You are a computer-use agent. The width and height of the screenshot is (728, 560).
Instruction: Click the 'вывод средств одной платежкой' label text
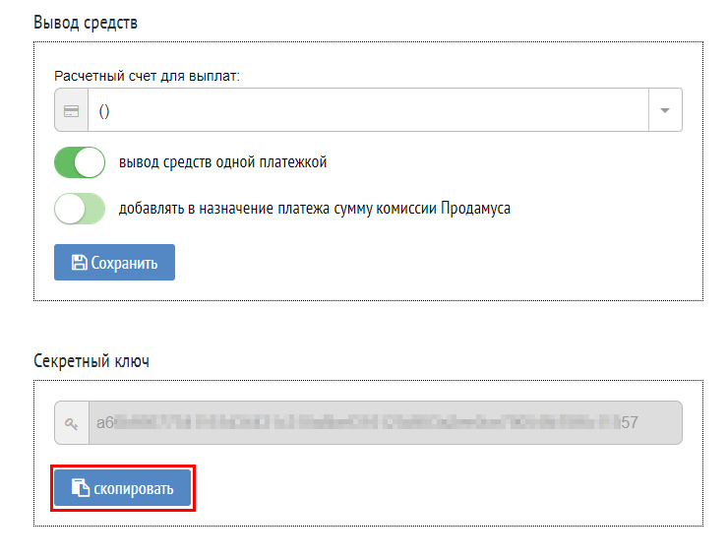pyautogui.click(x=222, y=162)
